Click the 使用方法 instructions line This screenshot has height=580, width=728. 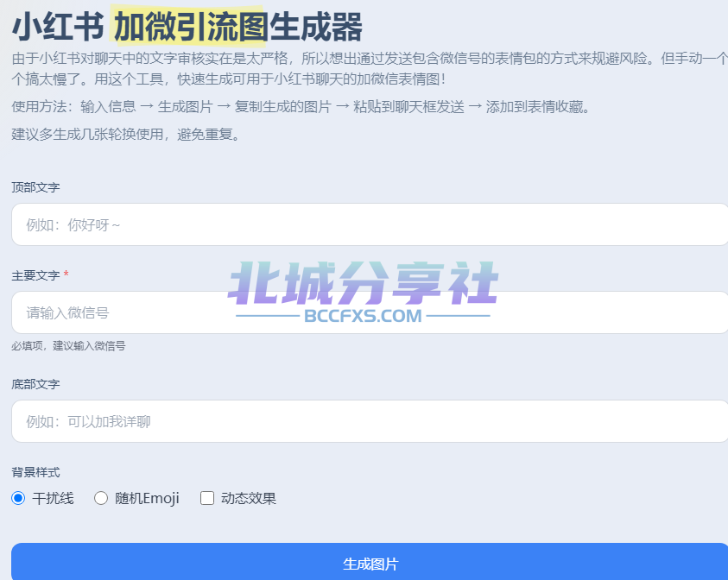(301, 107)
